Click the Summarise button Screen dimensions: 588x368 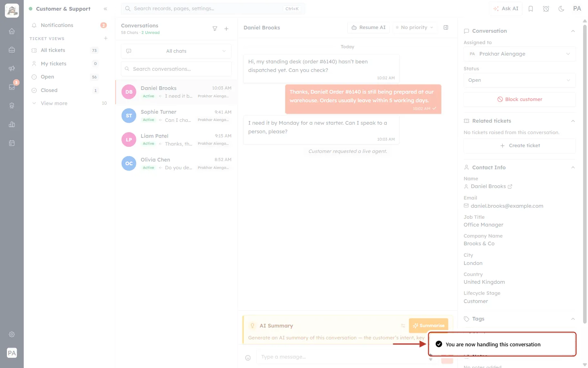pyautogui.click(x=428, y=326)
